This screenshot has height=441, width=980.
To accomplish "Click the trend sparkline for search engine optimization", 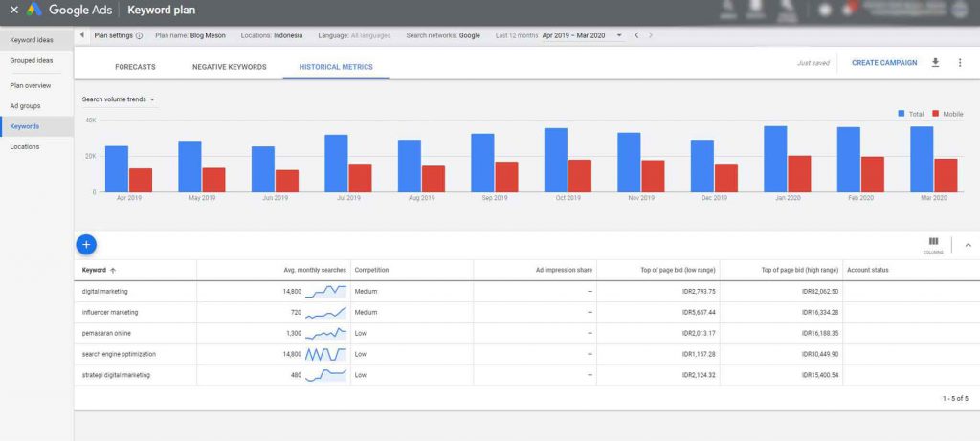I will [x=325, y=354].
